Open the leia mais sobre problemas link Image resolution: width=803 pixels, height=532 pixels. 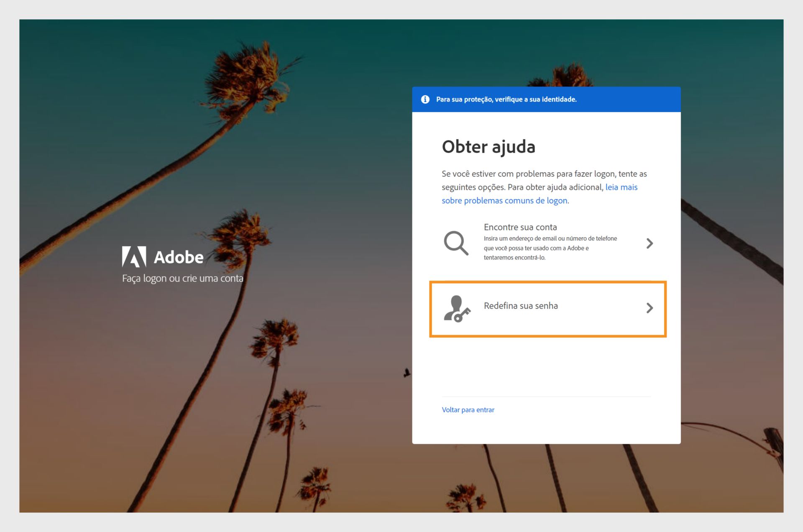(540, 194)
